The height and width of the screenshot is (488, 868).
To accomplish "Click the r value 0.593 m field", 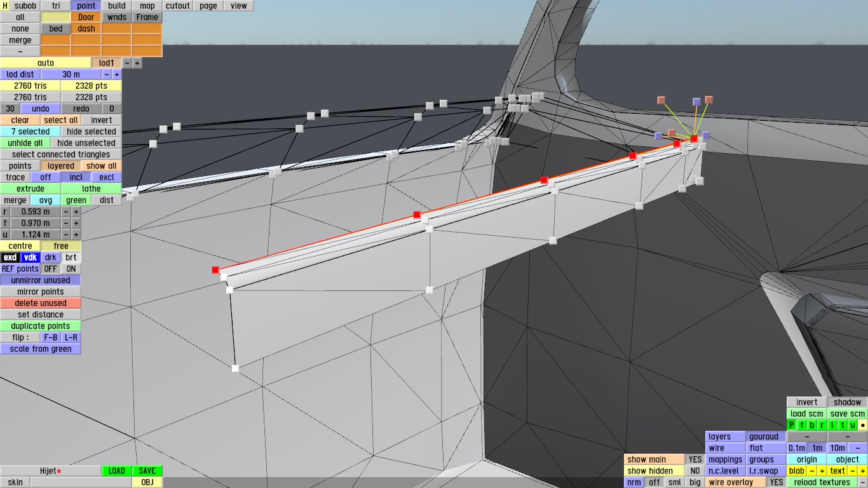I will coord(36,212).
